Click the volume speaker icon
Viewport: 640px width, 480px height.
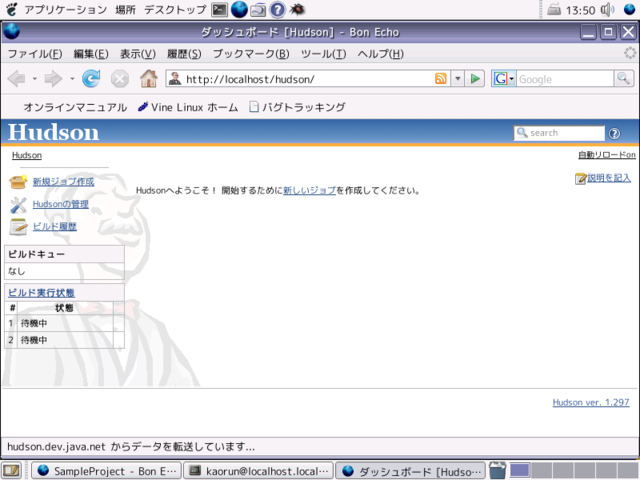pos(607,9)
